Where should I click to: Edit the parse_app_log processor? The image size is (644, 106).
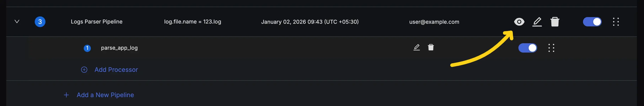pos(416,47)
